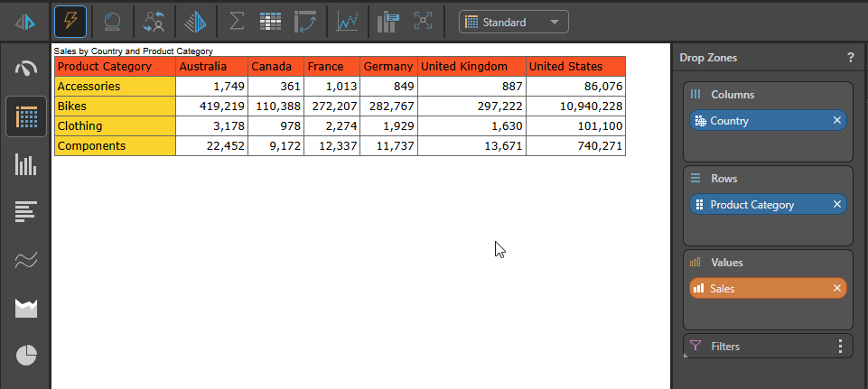Open the Standard visualization dropdown
Image resolution: width=868 pixels, height=389 pixels.
(513, 23)
